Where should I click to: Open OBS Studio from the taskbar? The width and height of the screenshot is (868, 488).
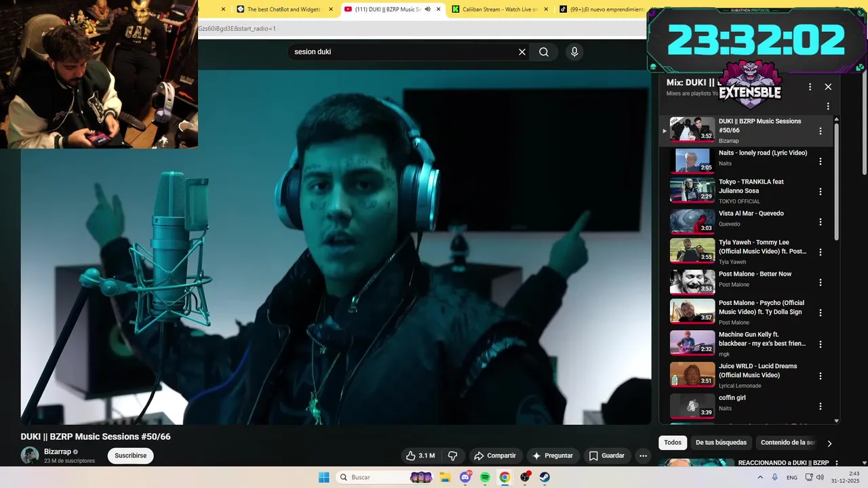click(x=525, y=477)
